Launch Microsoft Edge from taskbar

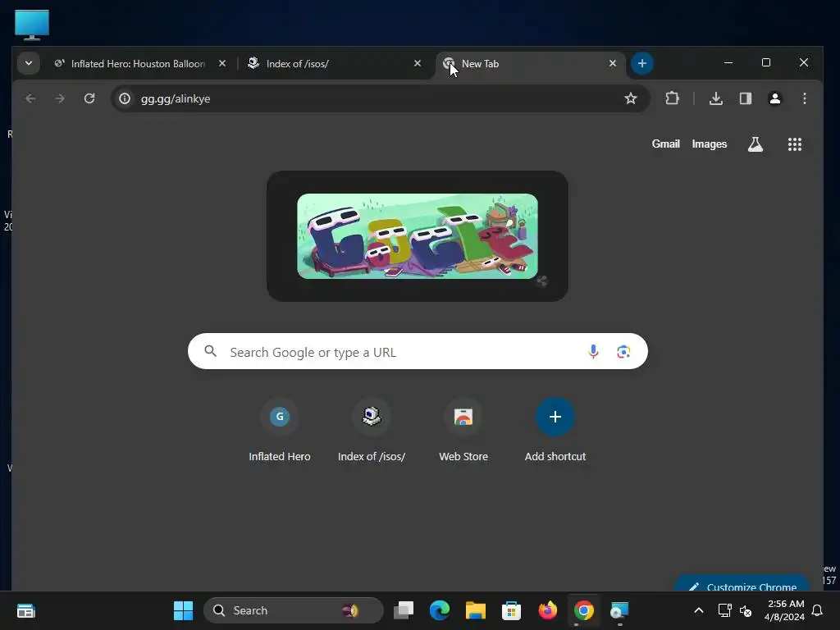coord(440,610)
